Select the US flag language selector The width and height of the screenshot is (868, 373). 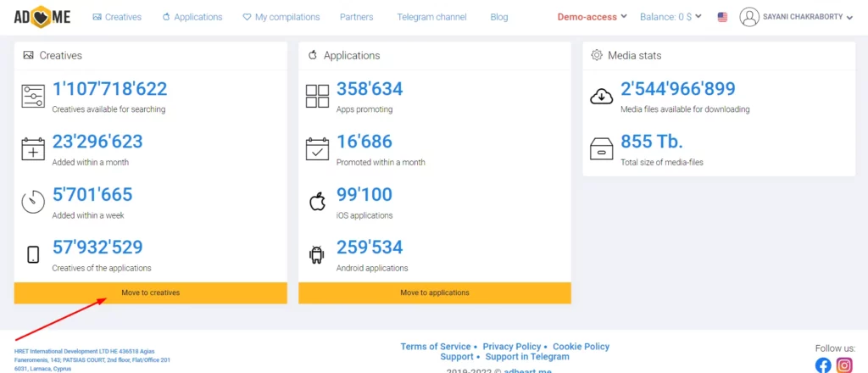[x=722, y=17]
